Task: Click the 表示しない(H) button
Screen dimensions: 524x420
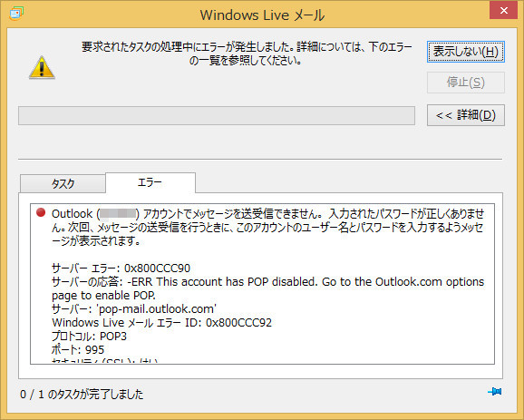Action: (465, 52)
